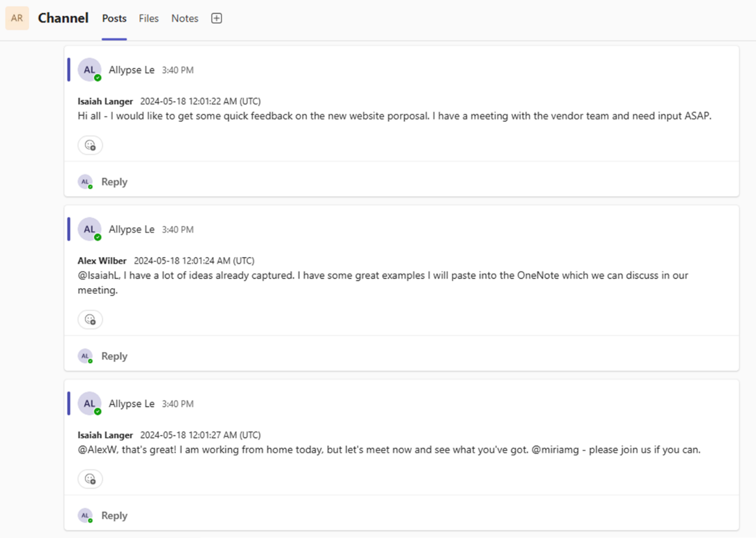This screenshot has width=756, height=538.
Task: Open the thread replies on Alex Wilber's post
Action: tap(114, 356)
